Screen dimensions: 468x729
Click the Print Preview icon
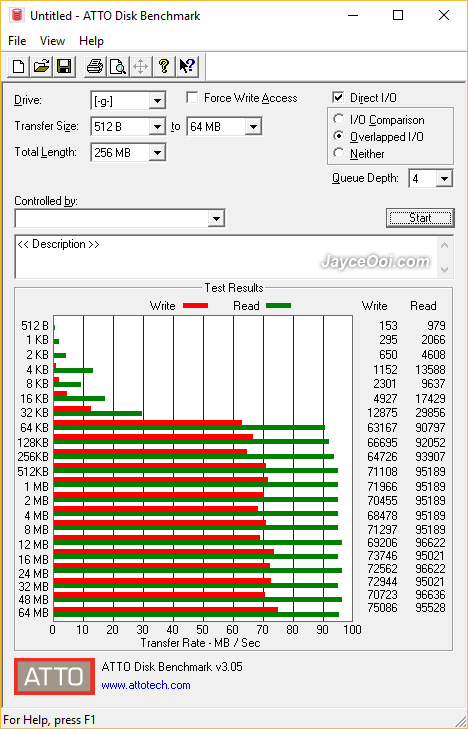(x=118, y=66)
